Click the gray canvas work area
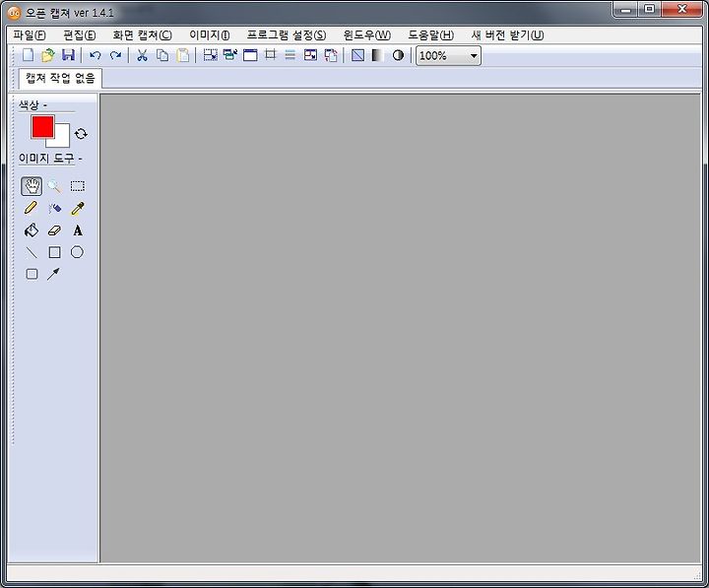 coord(400,328)
